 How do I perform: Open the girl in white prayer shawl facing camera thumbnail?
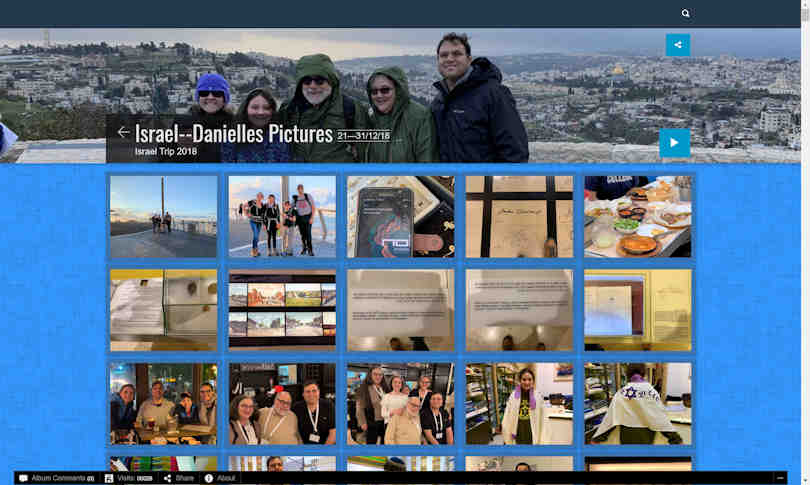coord(519,403)
